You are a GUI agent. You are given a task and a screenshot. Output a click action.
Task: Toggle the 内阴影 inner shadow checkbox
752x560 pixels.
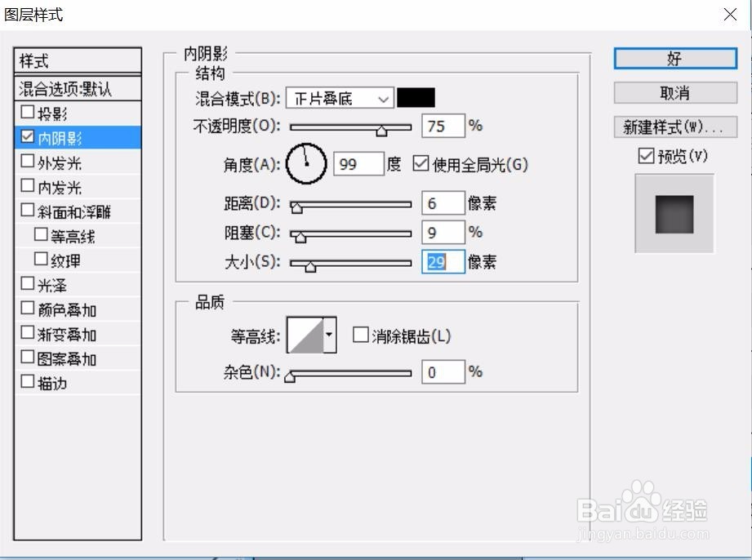[x=27, y=136]
